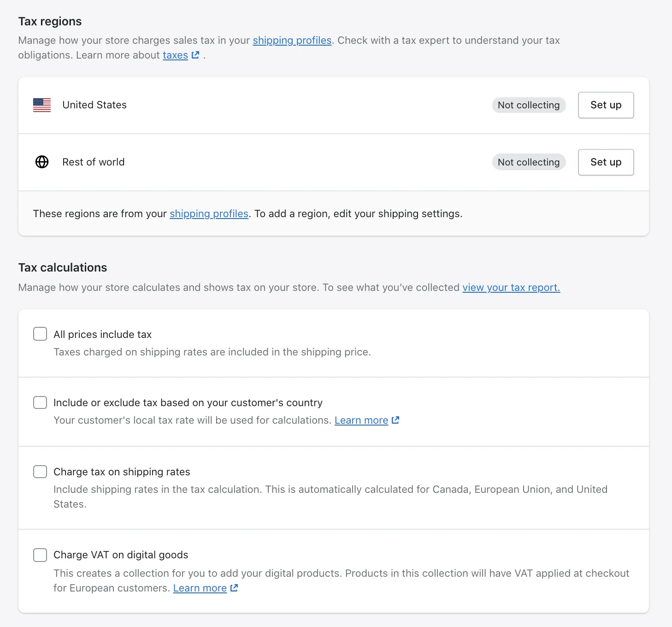Click the Not collecting badge for Rest of world
The image size is (672, 627).
[529, 162]
